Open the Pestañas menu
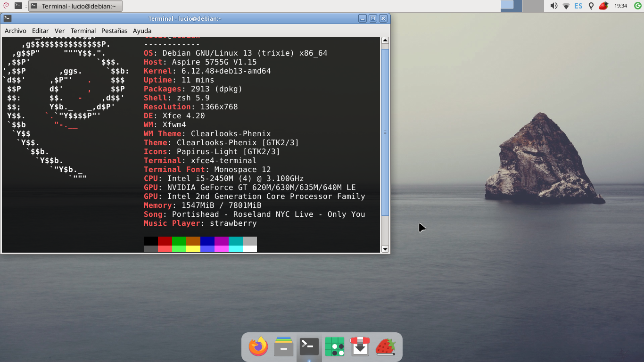644x362 pixels. 115,31
